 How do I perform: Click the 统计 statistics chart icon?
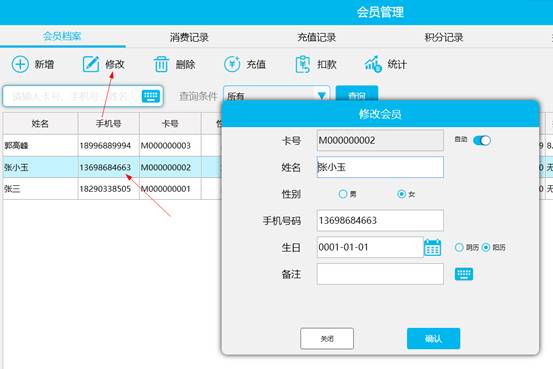[373, 64]
